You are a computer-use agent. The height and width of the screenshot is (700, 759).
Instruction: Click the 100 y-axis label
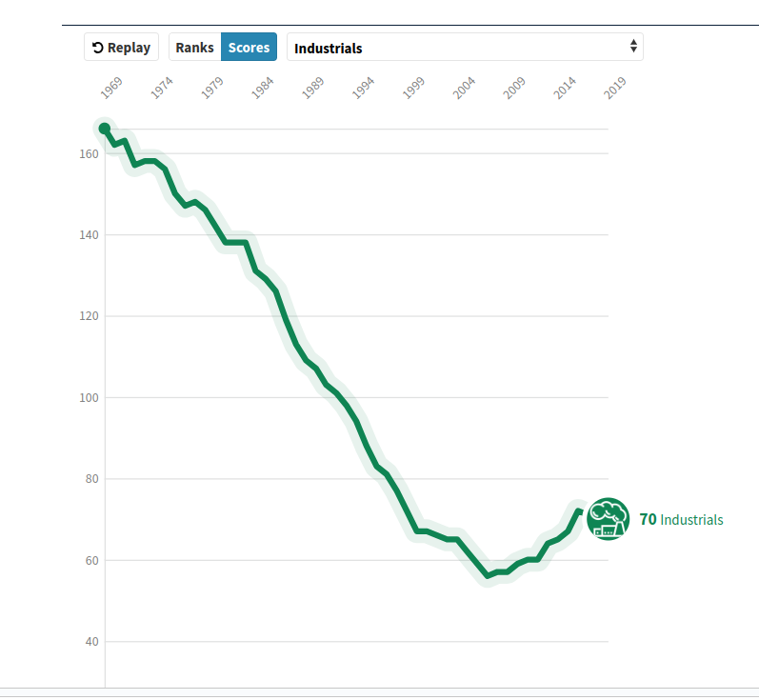tap(90, 397)
